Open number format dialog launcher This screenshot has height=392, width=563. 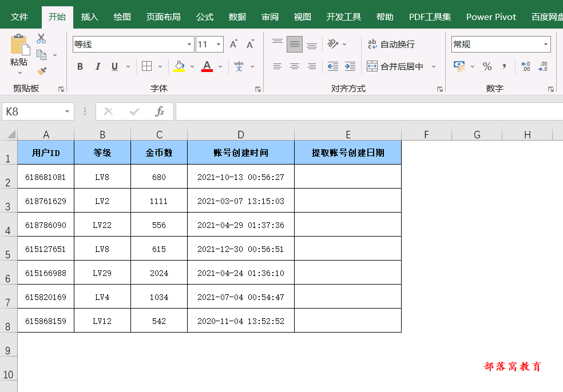pyautogui.click(x=551, y=89)
